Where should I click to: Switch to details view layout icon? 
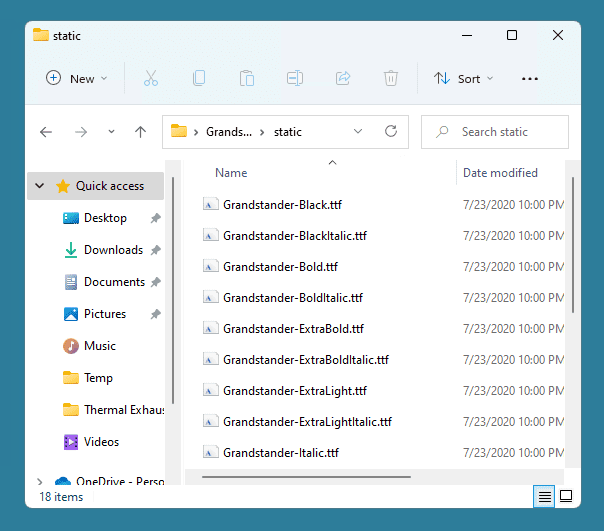coord(544,496)
